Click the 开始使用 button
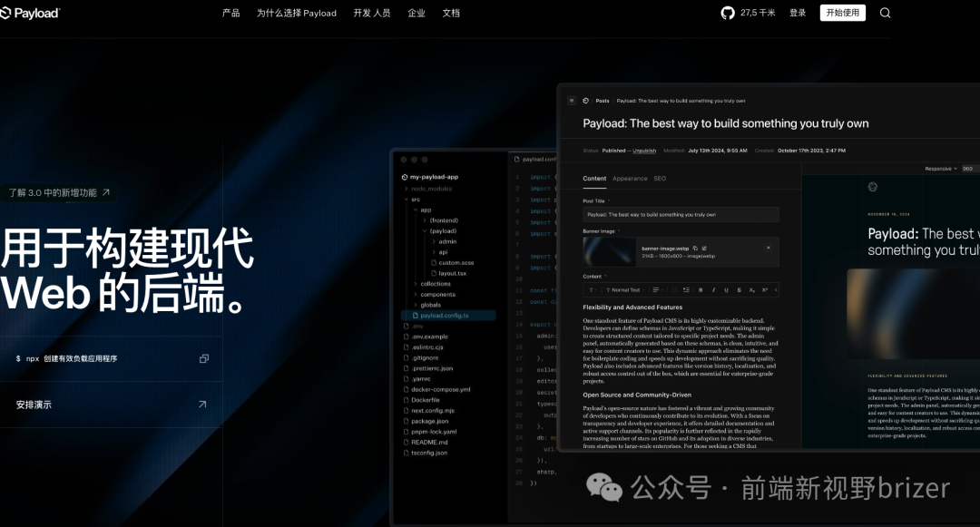This screenshot has height=527, width=980. tap(842, 13)
